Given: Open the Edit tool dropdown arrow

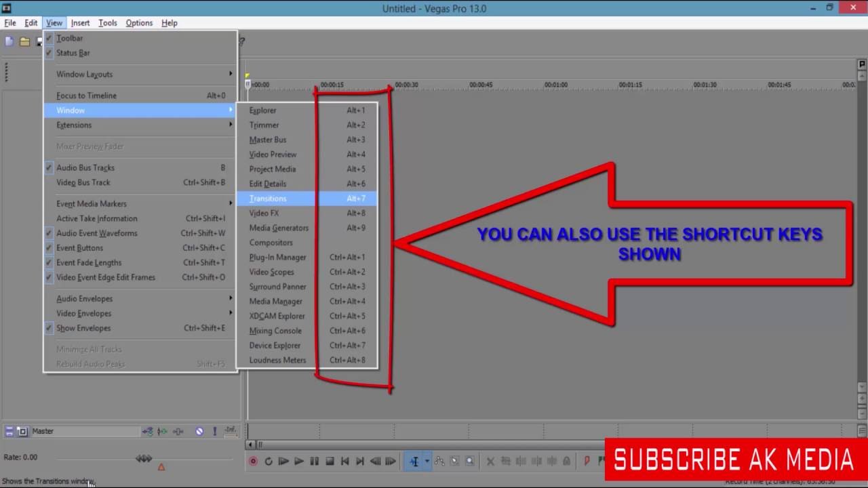Looking at the screenshot, I should (x=427, y=462).
